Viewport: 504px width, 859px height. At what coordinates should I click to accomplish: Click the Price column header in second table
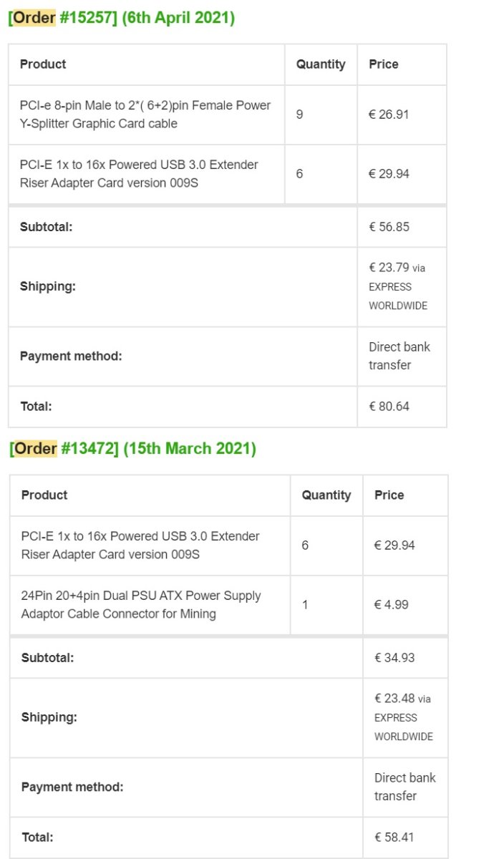389,495
